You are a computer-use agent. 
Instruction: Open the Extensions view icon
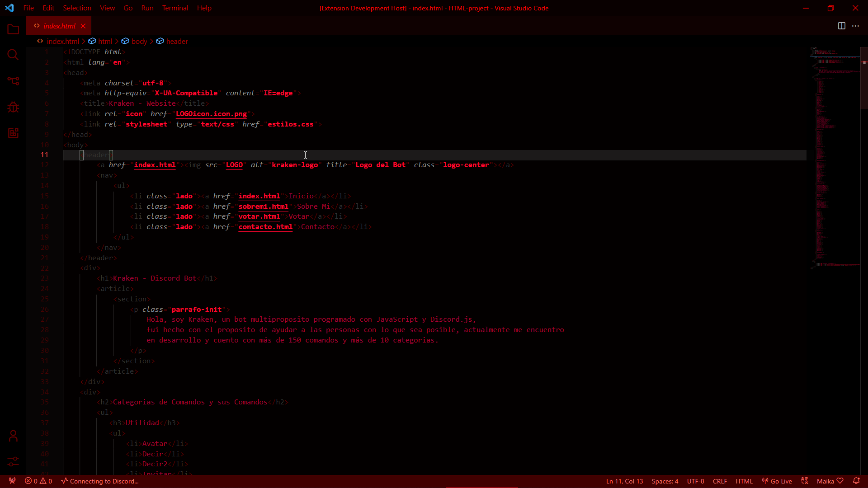click(13, 133)
